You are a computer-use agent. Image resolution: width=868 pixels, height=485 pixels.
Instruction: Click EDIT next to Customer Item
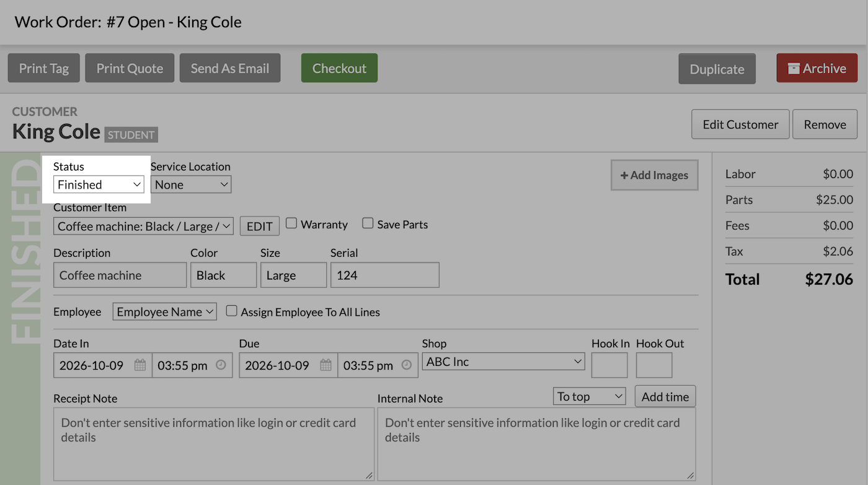pyautogui.click(x=260, y=226)
